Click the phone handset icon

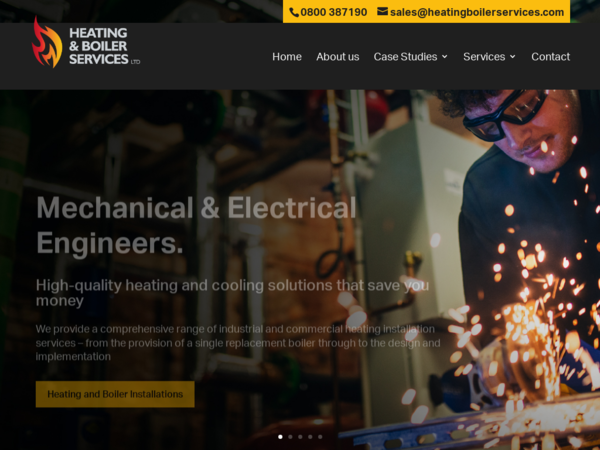(x=294, y=13)
